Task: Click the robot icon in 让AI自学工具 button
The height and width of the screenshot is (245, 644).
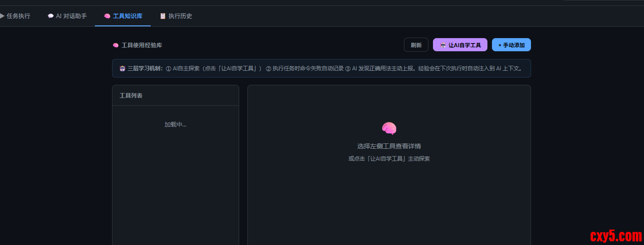Action: coord(443,45)
